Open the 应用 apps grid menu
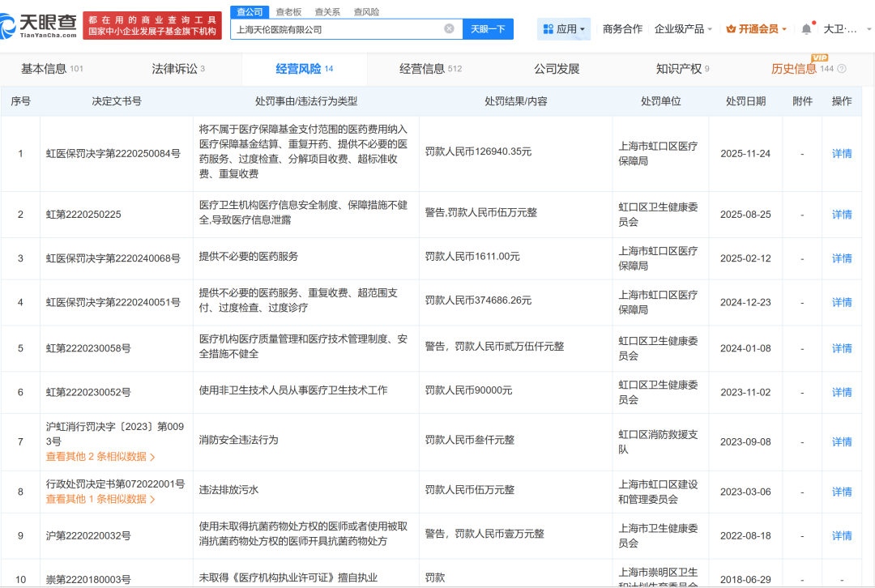This screenshot has height=588, width=875. (562, 28)
